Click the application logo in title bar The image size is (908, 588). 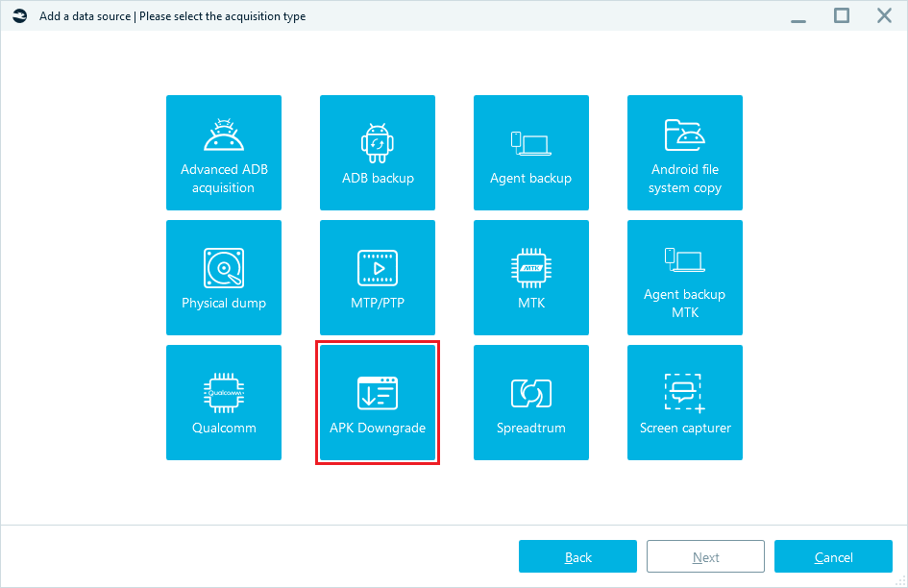pyautogui.click(x=19, y=15)
